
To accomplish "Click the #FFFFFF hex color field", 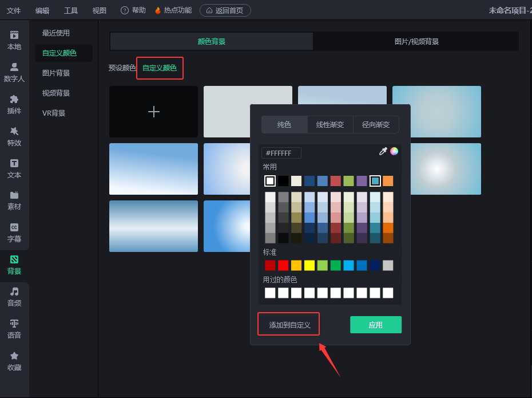I will click(x=281, y=153).
